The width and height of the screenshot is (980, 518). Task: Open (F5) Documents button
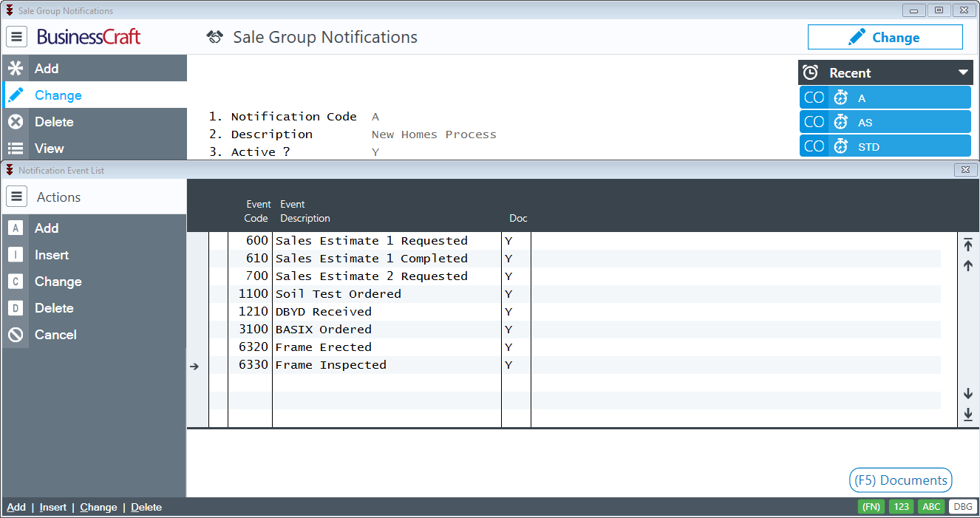click(x=901, y=480)
